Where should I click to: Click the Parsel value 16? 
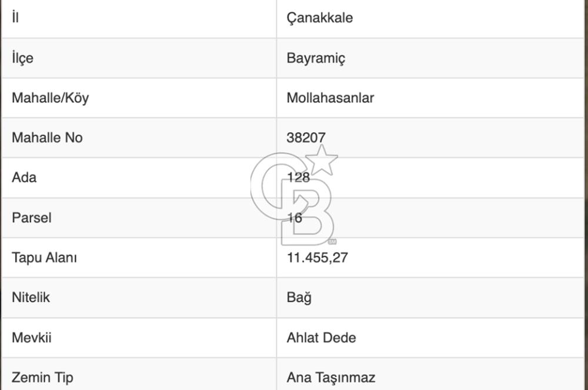point(295,218)
